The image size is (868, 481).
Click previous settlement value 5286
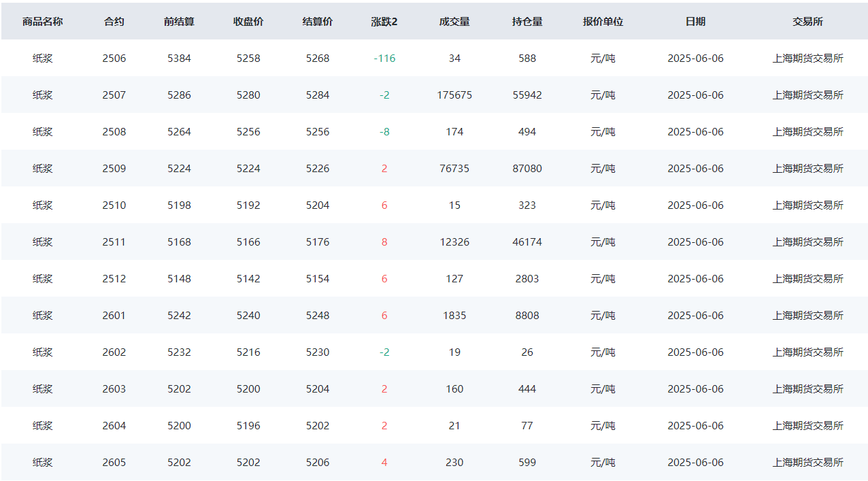[x=179, y=95]
